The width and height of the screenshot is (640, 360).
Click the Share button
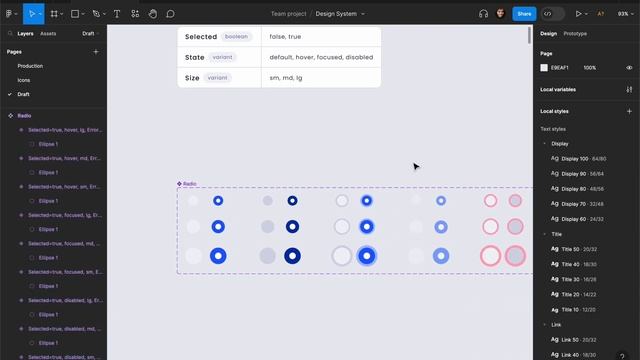[524, 14]
